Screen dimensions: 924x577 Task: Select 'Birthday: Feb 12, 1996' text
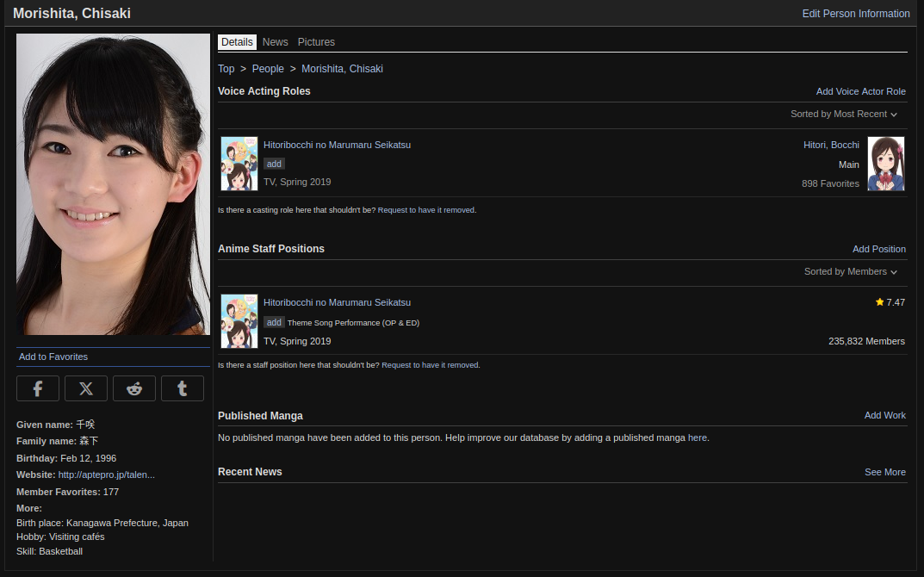[66, 458]
